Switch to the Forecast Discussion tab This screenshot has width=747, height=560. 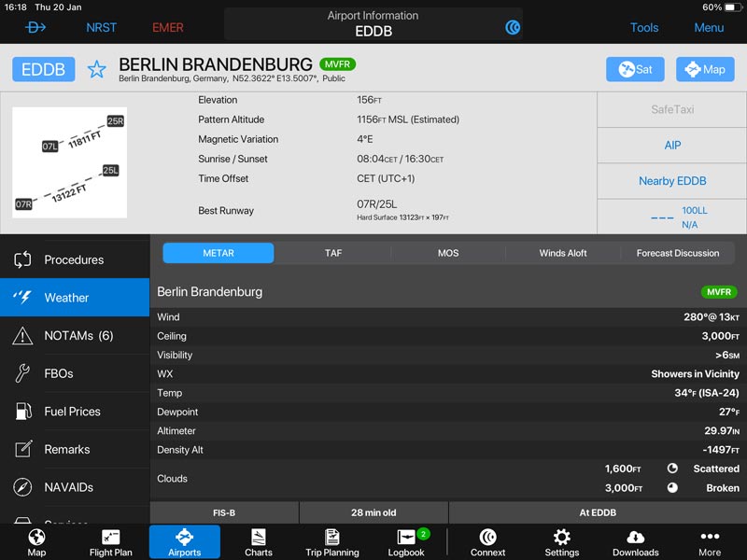[x=678, y=253]
